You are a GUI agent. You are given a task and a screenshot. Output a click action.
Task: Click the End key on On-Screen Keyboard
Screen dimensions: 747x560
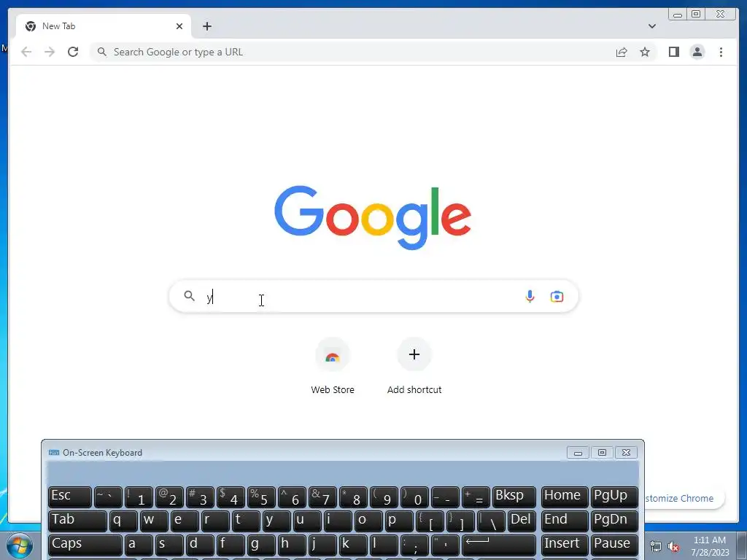click(x=565, y=521)
